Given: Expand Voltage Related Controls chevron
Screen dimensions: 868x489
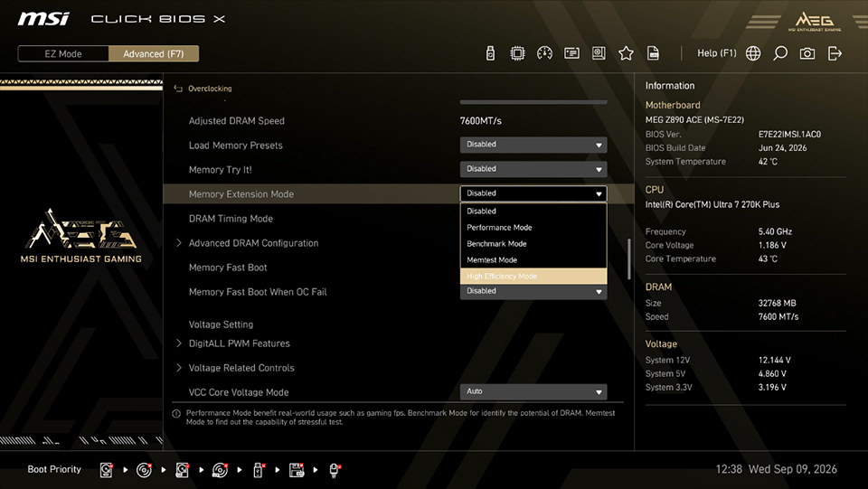Looking at the screenshot, I should [179, 368].
